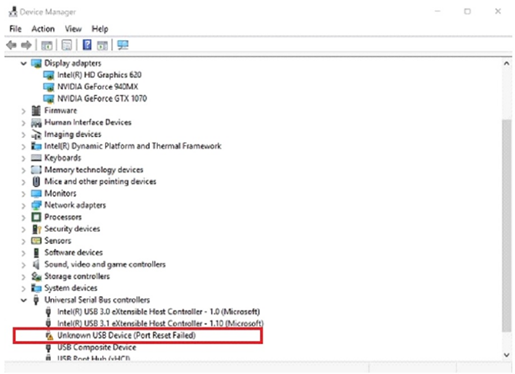Maximize the Device Manager window

(x=467, y=11)
